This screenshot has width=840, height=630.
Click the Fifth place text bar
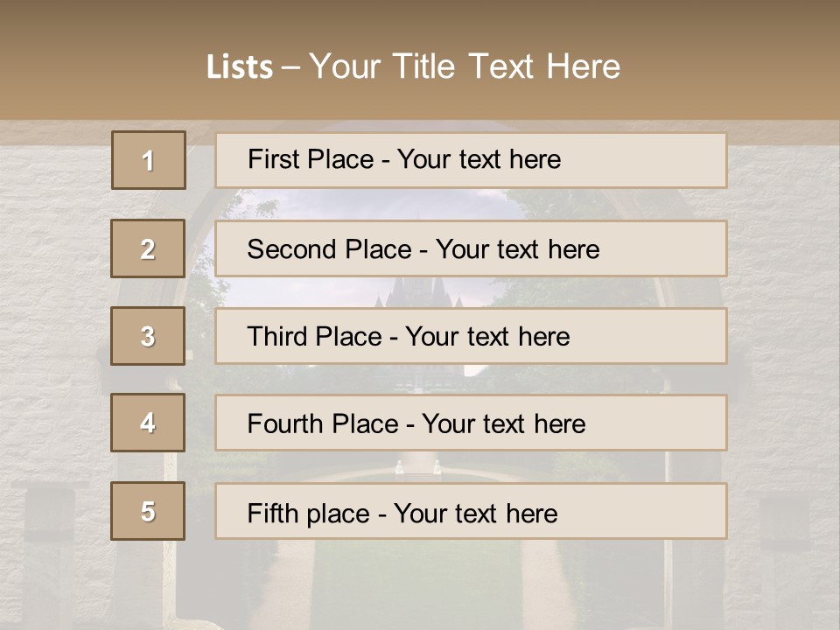tap(471, 511)
